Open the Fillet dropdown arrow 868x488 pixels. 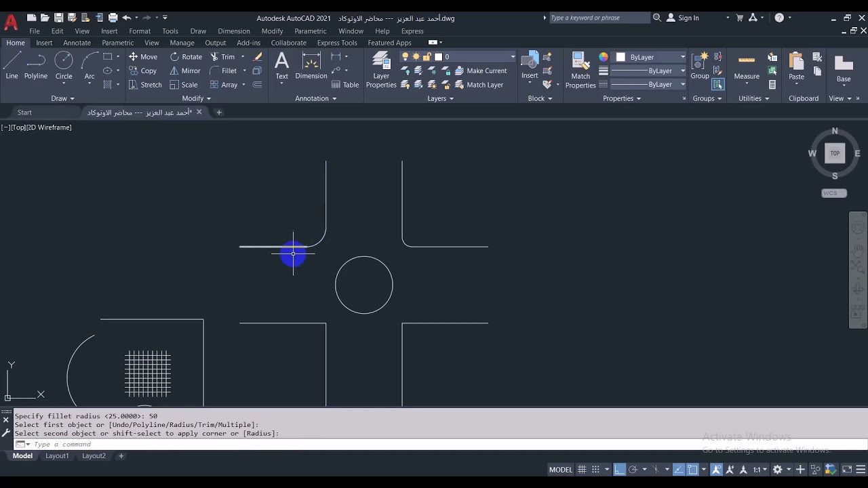[244, 70]
